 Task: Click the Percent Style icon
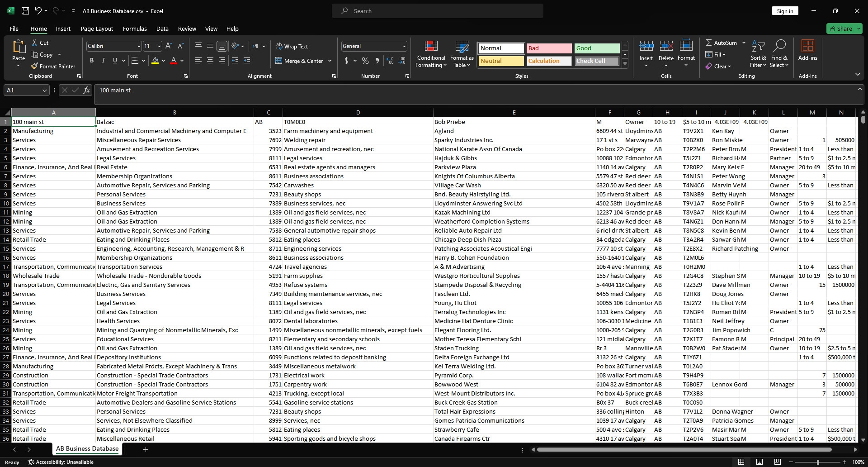pyautogui.click(x=365, y=61)
